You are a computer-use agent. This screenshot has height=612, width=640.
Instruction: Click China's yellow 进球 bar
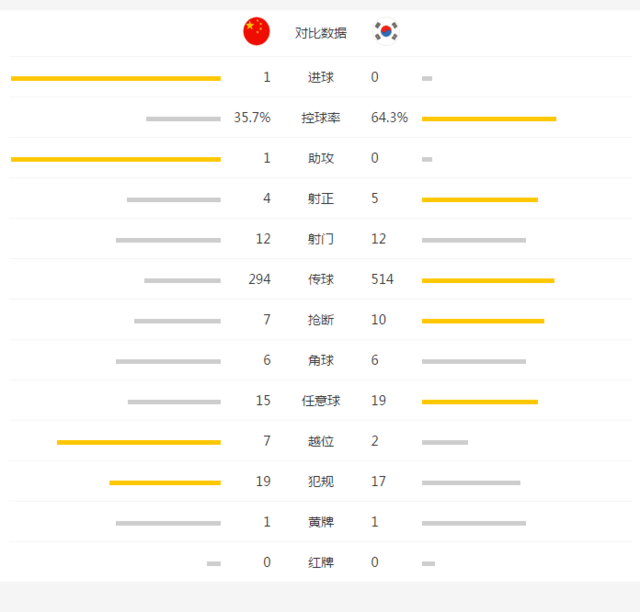click(x=115, y=78)
